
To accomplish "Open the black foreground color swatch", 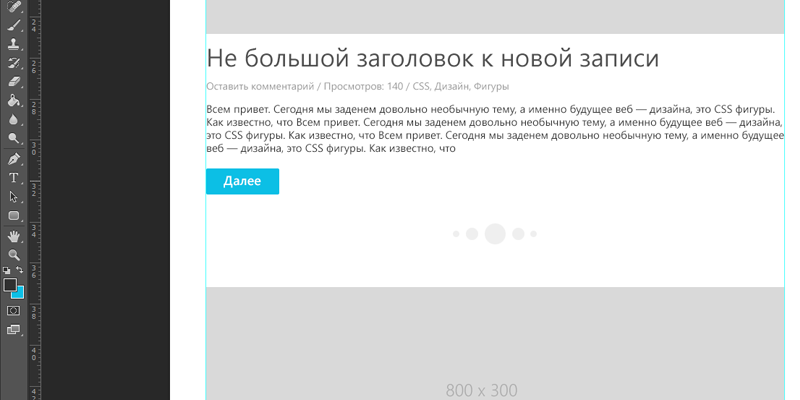I will tap(10, 285).
